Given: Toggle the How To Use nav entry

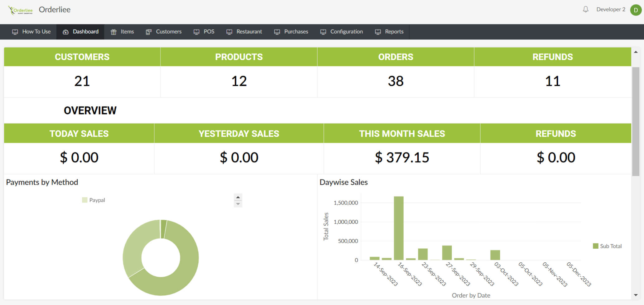Looking at the screenshot, I should tap(31, 31).
